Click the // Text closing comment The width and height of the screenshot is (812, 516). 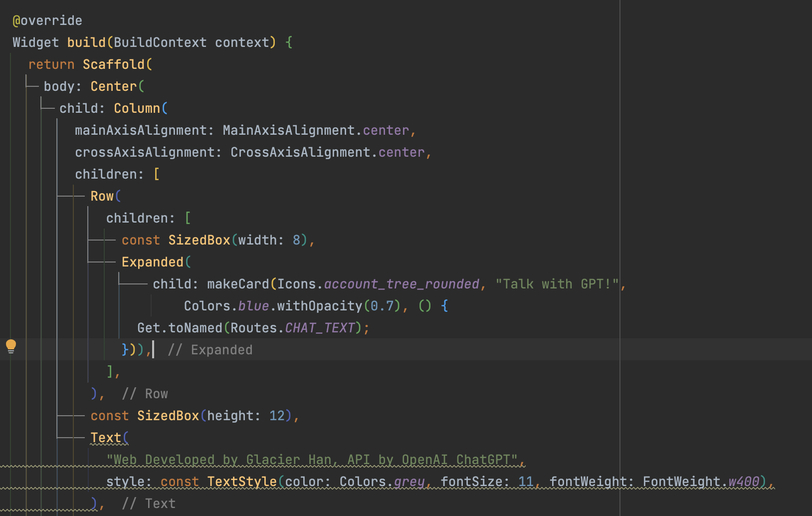click(x=149, y=504)
